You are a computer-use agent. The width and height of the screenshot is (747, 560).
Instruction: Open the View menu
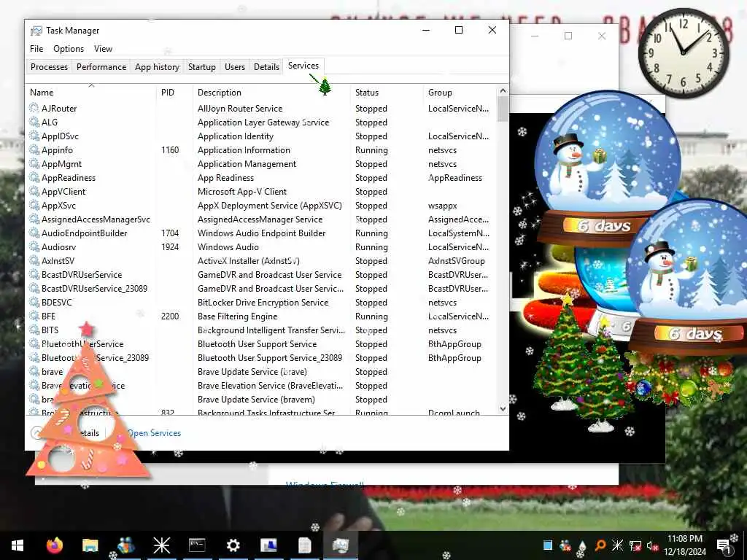click(x=103, y=49)
